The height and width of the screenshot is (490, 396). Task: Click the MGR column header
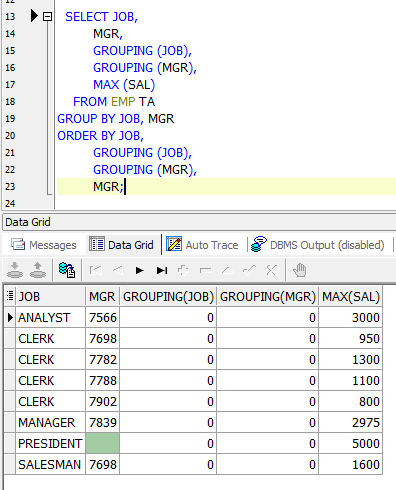point(102,296)
